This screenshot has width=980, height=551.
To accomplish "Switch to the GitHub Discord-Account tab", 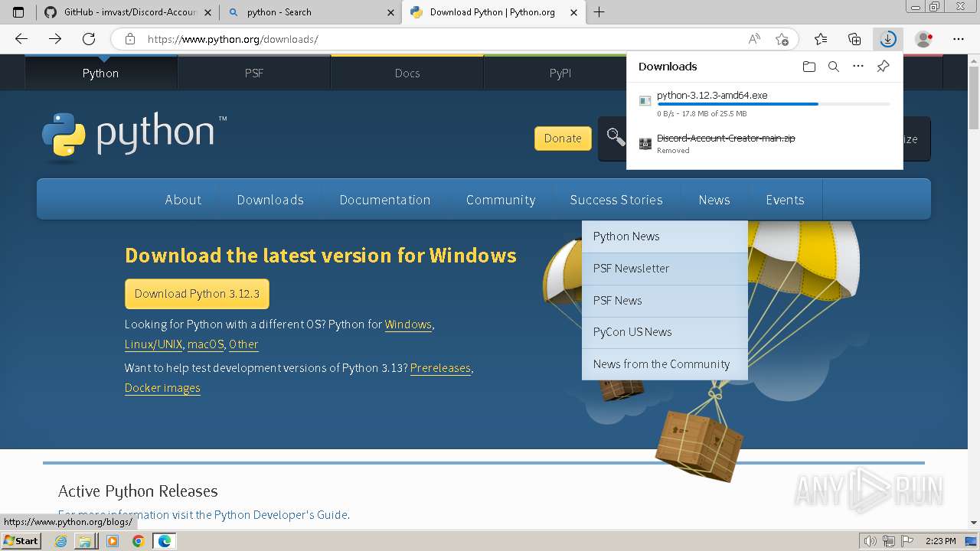I will (128, 12).
